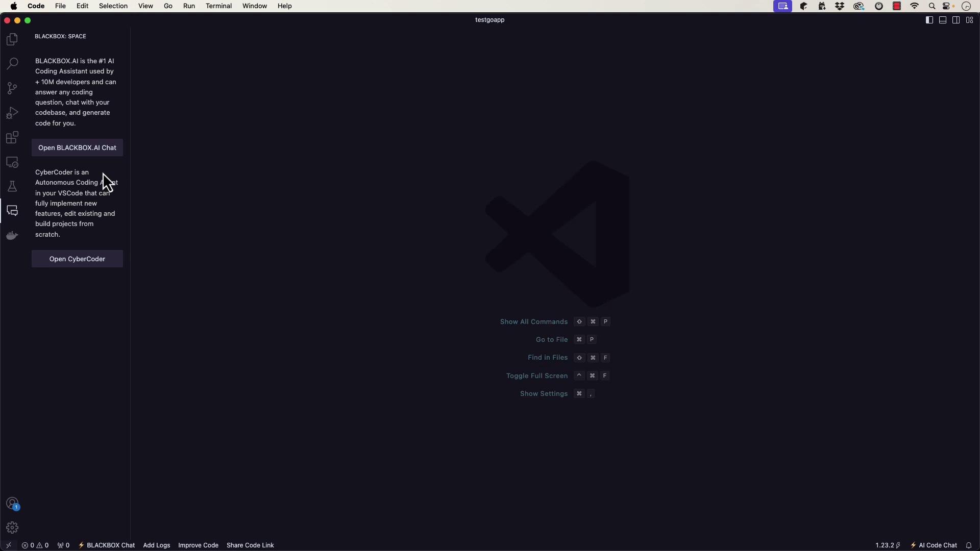
Task: Open Customize Layout options icon
Action: click(x=969, y=20)
